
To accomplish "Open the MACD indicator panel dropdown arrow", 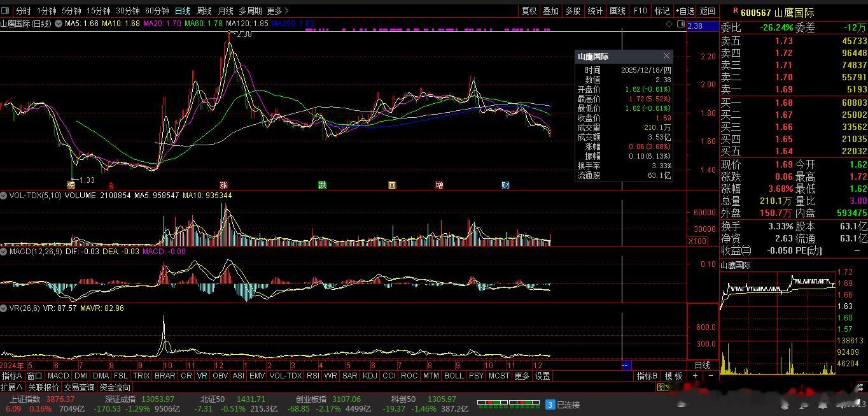I will pyautogui.click(x=4, y=252).
